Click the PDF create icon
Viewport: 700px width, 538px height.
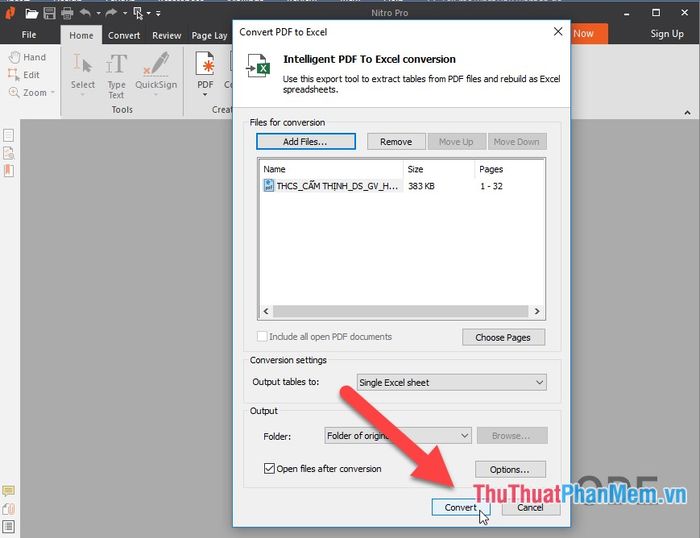[205, 65]
